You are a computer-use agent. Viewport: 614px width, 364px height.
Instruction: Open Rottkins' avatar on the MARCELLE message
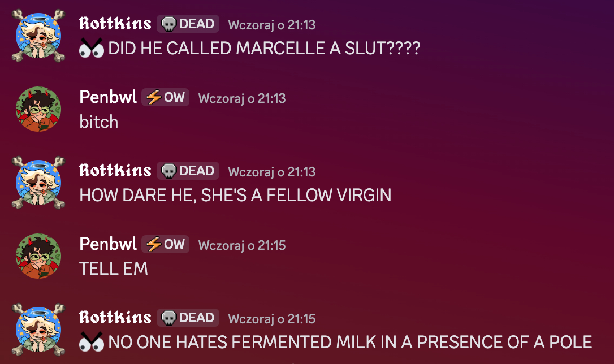click(x=38, y=36)
